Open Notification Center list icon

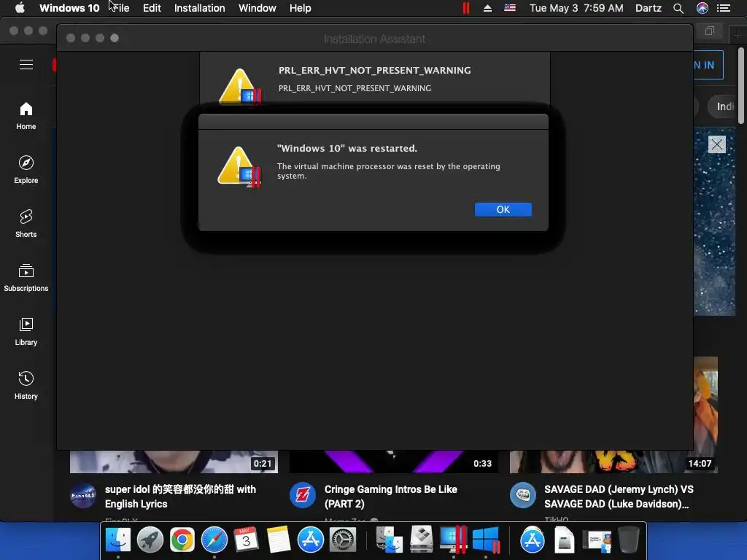(x=724, y=8)
